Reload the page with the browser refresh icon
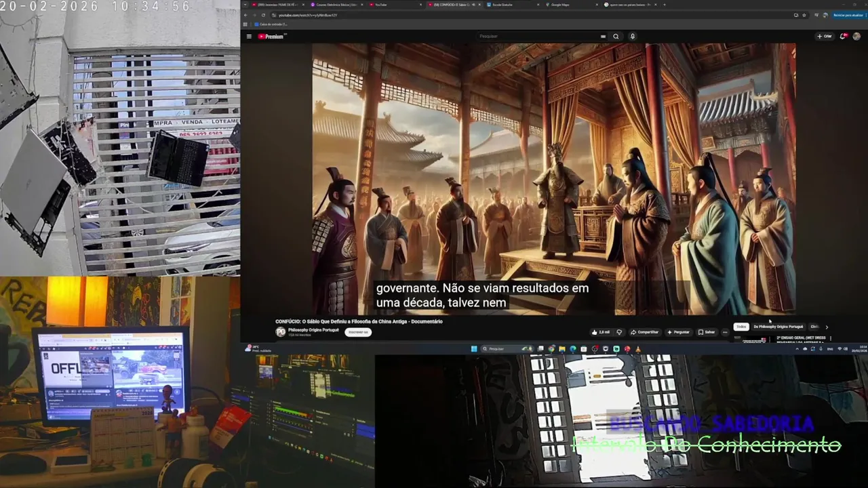Image resolution: width=868 pixels, height=488 pixels. [263, 15]
